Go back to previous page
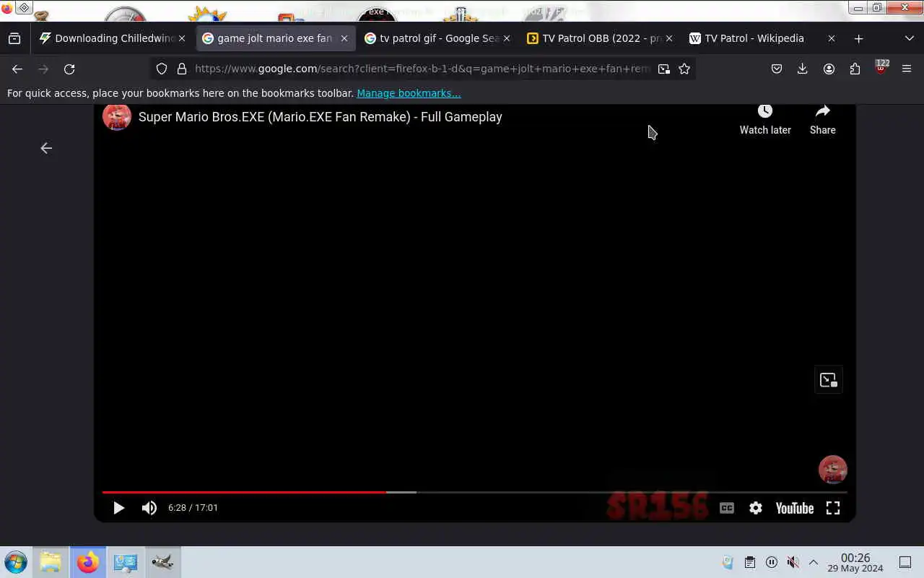924x578 pixels. (x=17, y=69)
